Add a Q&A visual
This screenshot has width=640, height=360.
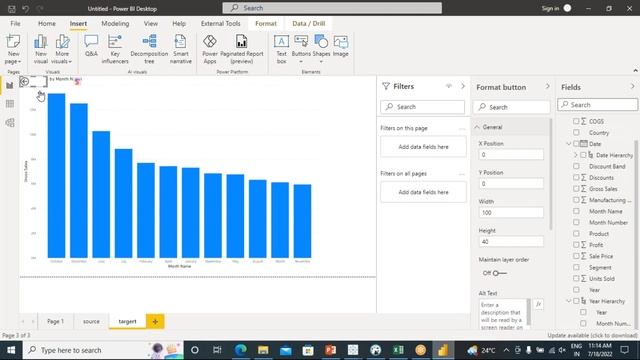(91, 46)
